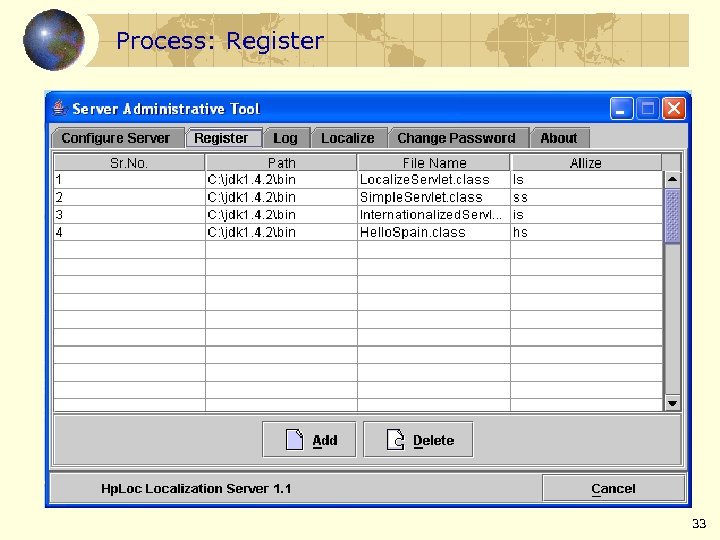Click the table scrollbar up arrow
The width and height of the screenshot is (720, 540).
(673, 179)
